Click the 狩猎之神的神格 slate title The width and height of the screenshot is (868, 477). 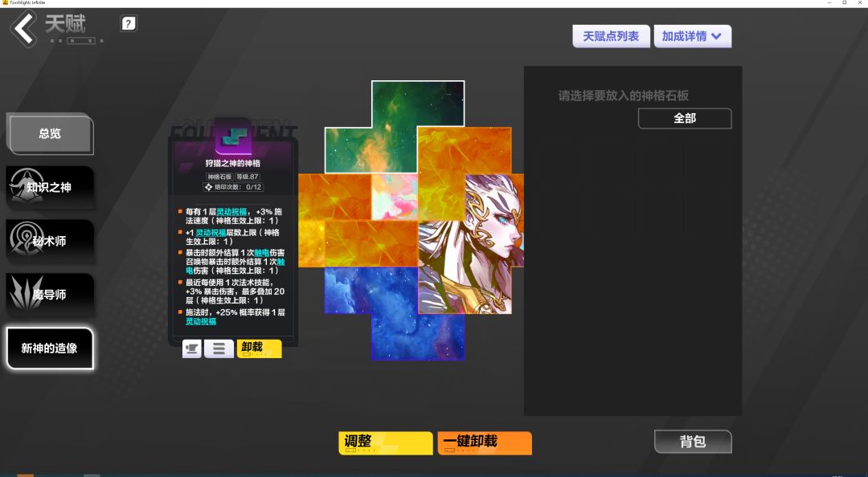pos(232,163)
